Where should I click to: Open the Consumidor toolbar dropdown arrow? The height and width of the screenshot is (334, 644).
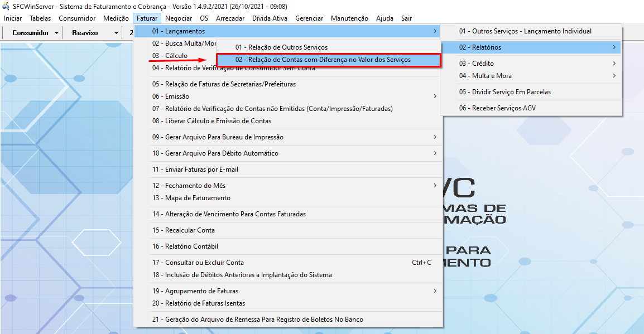tap(57, 33)
